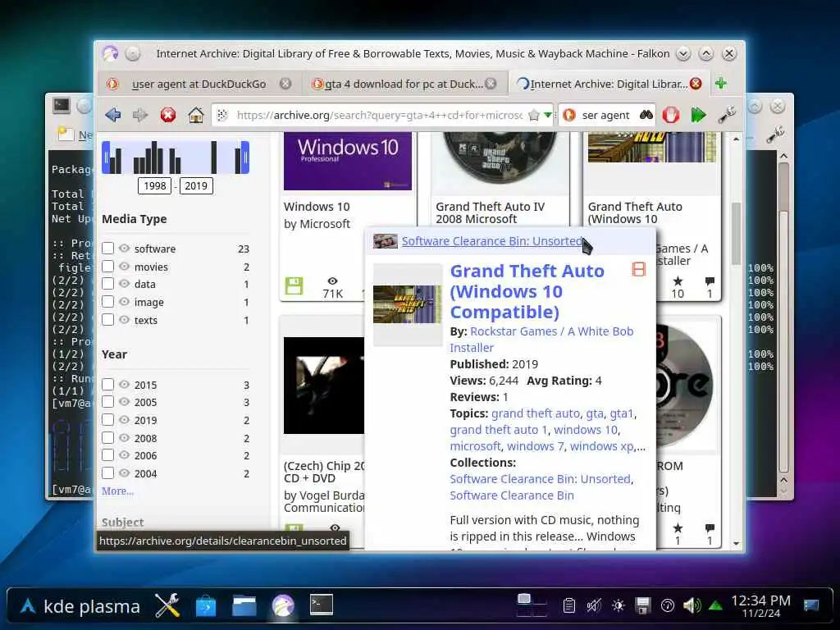Close the Internet Archive tab
The height and width of the screenshot is (630, 840).
pyautogui.click(x=696, y=84)
